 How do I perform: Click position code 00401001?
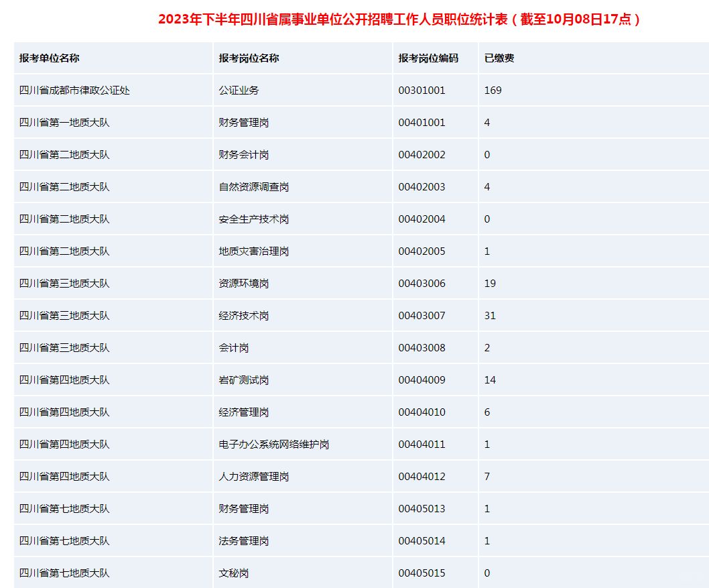[422, 122]
